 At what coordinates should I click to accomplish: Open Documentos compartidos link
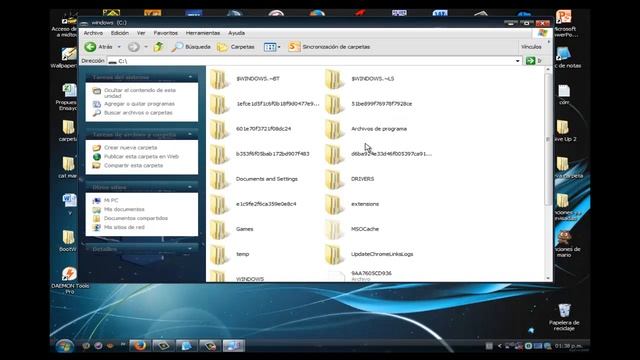tap(136, 218)
